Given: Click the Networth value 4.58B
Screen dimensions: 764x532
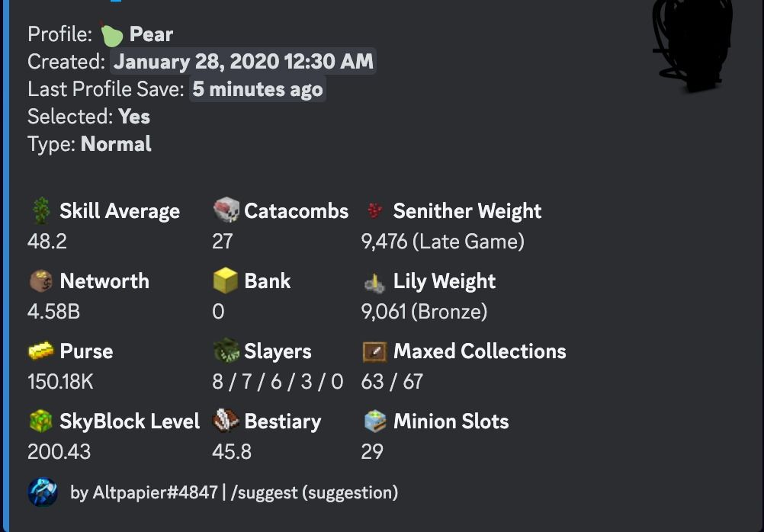Looking at the screenshot, I should 53,312.
